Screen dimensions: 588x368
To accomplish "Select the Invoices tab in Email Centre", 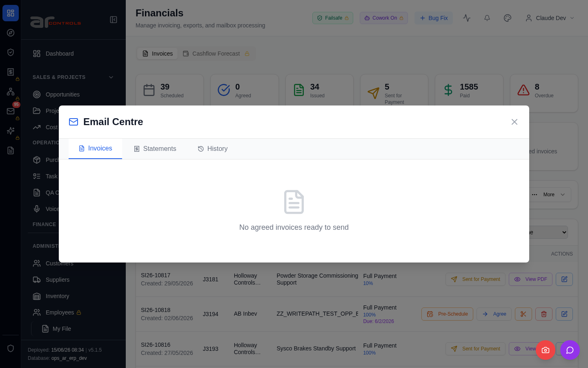I will pos(95,148).
